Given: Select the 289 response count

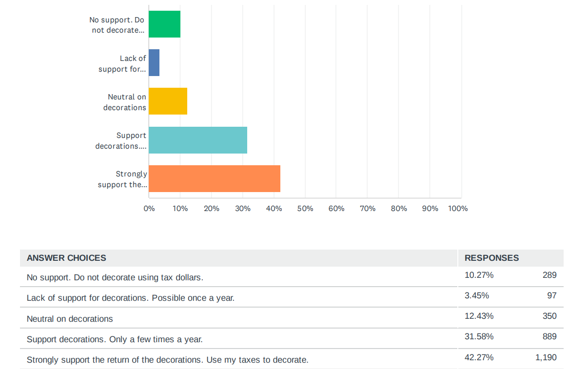Looking at the screenshot, I should click(x=549, y=275).
